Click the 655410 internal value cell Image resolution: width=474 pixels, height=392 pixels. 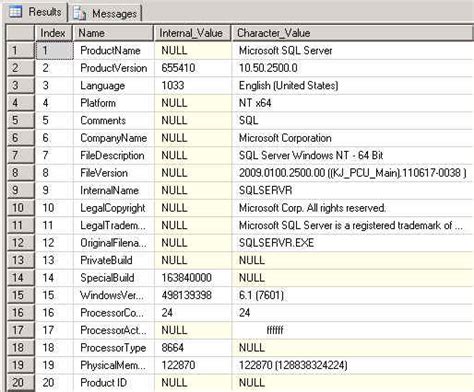pos(193,68)
